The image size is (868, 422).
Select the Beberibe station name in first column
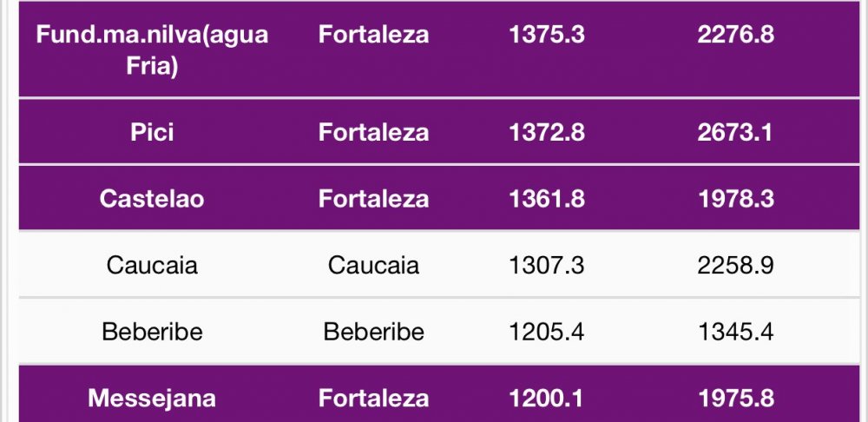152,332
